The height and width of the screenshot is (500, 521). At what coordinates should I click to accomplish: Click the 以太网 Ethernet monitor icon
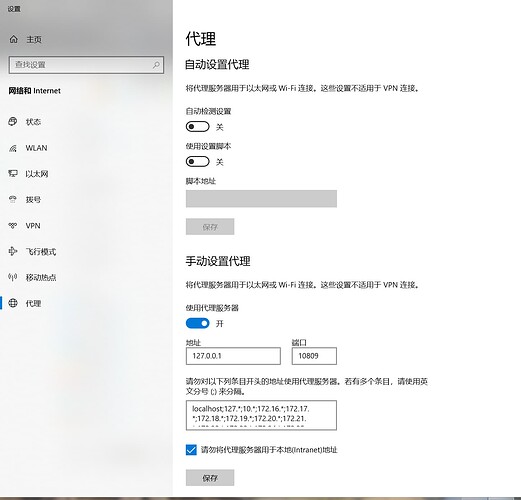[x=13, y=174]
